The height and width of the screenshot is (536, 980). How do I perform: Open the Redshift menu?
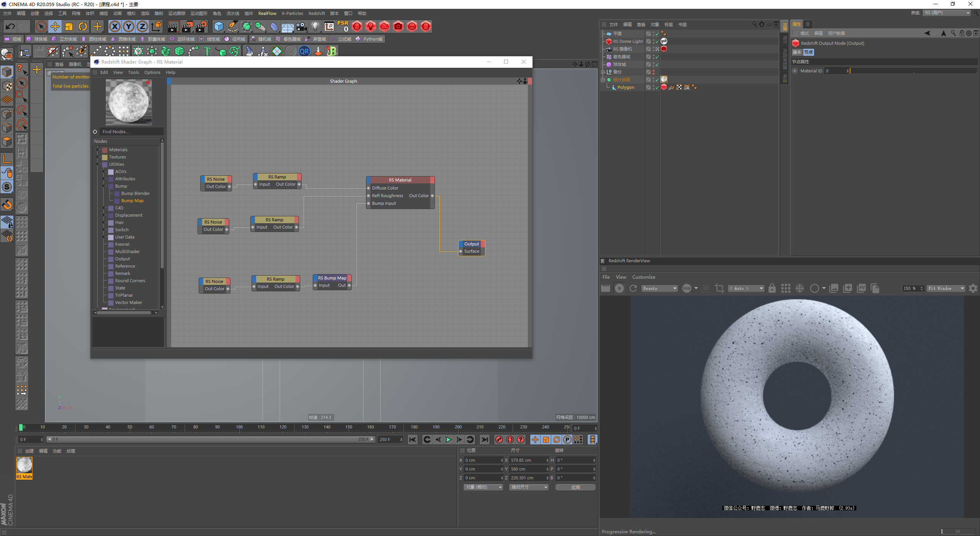click(316, 13)
